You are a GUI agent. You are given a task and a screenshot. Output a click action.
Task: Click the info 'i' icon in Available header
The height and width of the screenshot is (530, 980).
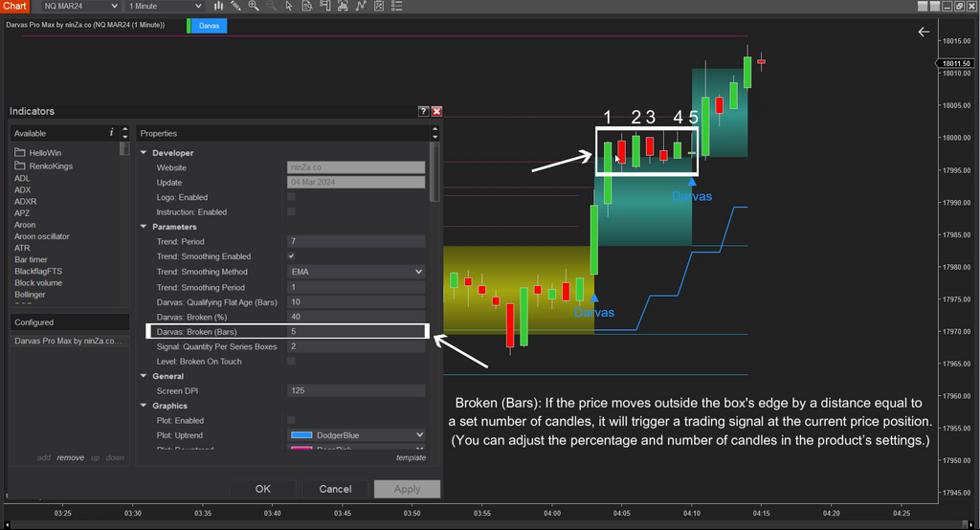click(111, 132)
